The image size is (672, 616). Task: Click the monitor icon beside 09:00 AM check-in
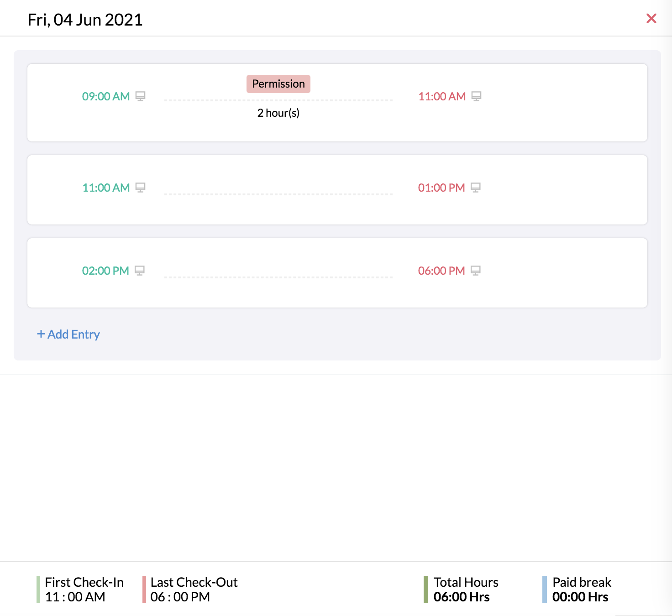141,96
